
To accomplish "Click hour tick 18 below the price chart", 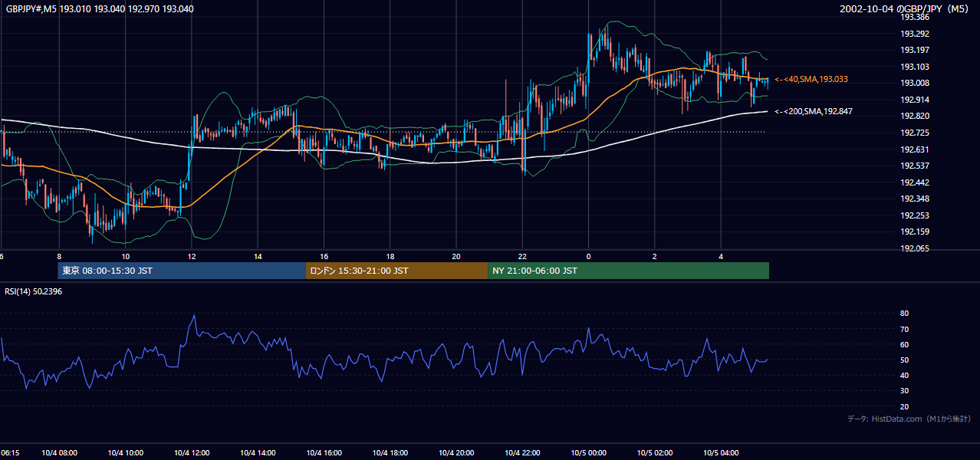I will (390, 256).
